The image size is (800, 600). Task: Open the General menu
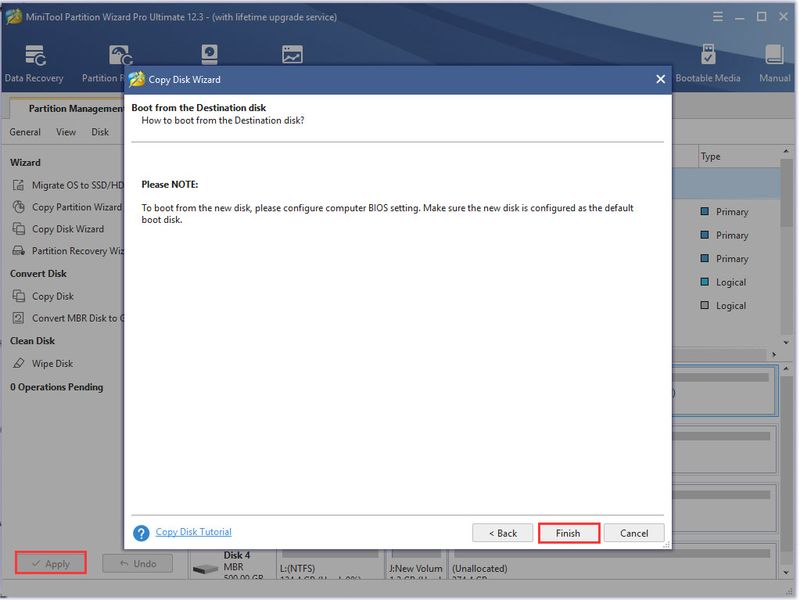tap(25, 132)
